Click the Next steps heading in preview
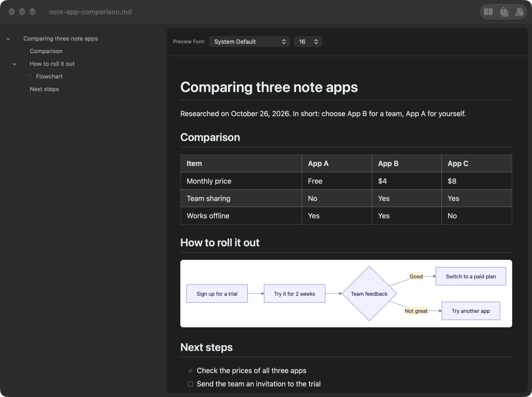The width and height of the screenshot is (532, 397). pos(206,347)
